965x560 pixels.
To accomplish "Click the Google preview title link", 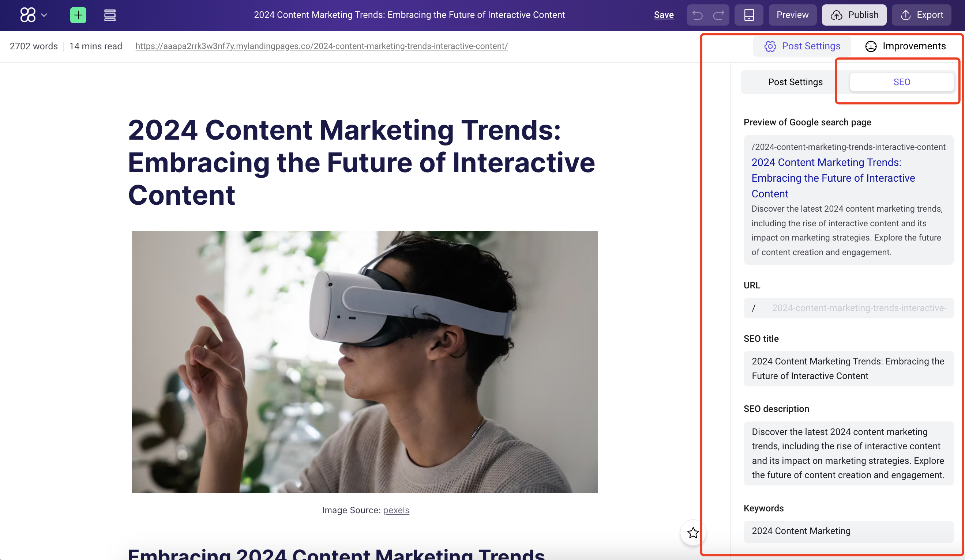I will (833, 178).
